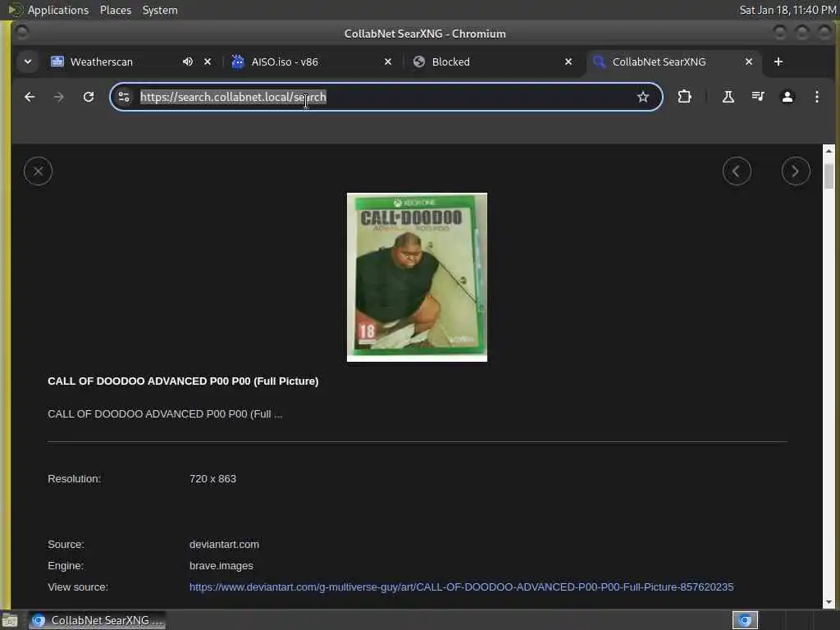Select CollabNet SearXNG taskbar window button
840x630 pixels.
tap(97, 620)
